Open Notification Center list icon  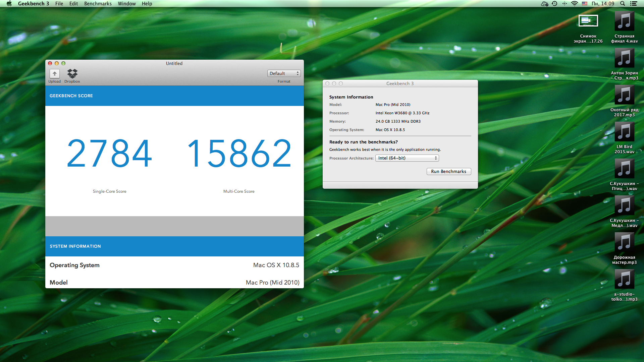click(634, 4)
